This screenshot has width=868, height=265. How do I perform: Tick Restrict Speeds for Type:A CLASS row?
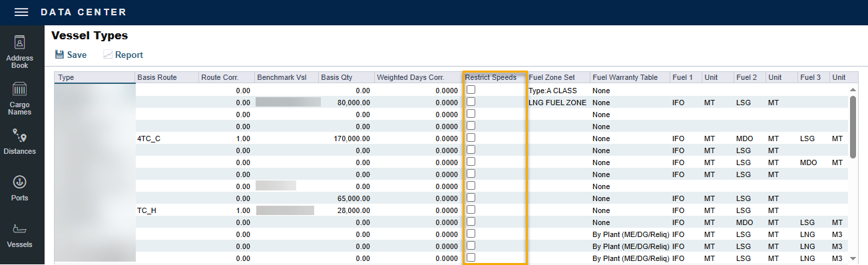(471, 90)
